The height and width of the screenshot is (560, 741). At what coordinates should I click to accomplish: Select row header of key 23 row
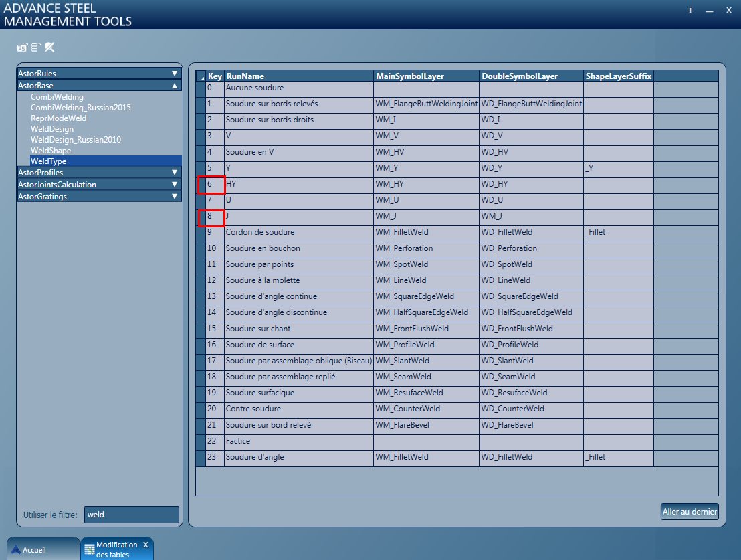click(201, 458)
